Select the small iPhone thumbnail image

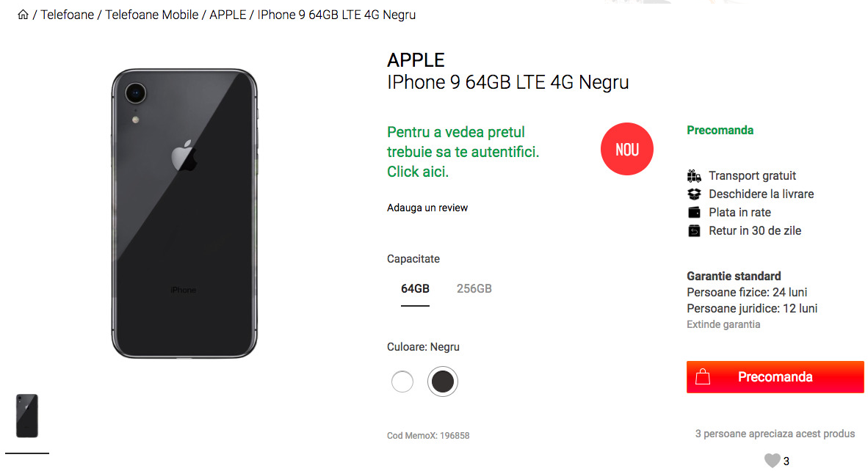(x=27, y=416)
